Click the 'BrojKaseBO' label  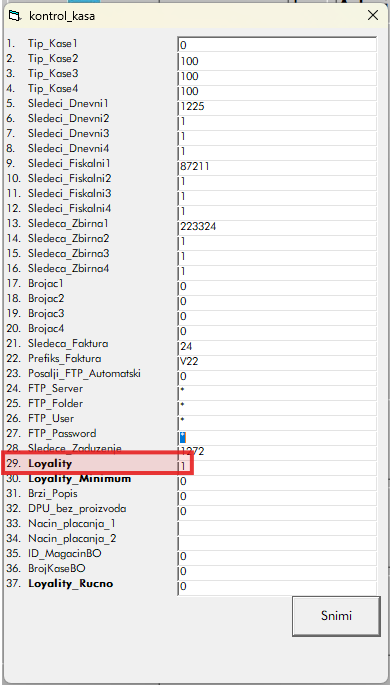[57, 569]
